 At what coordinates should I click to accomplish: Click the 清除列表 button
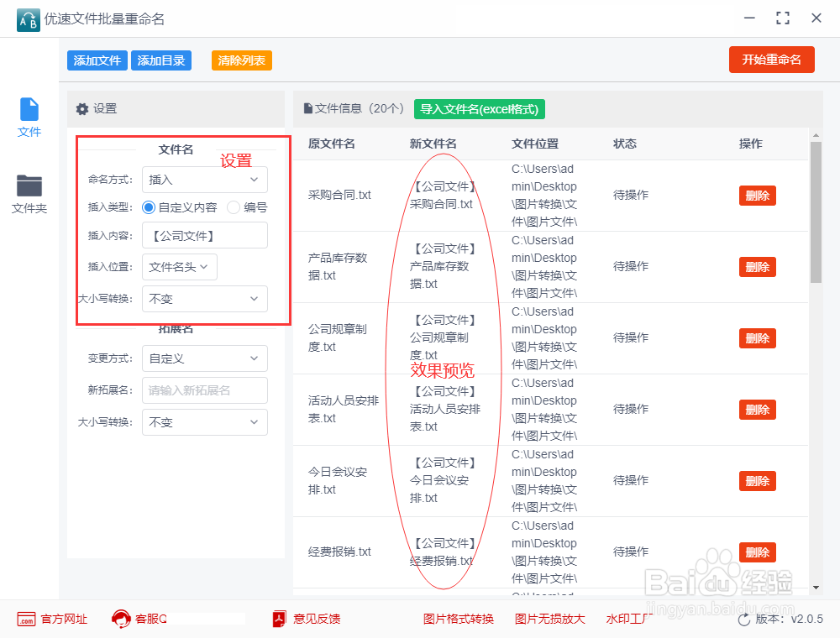pos(242,60)
